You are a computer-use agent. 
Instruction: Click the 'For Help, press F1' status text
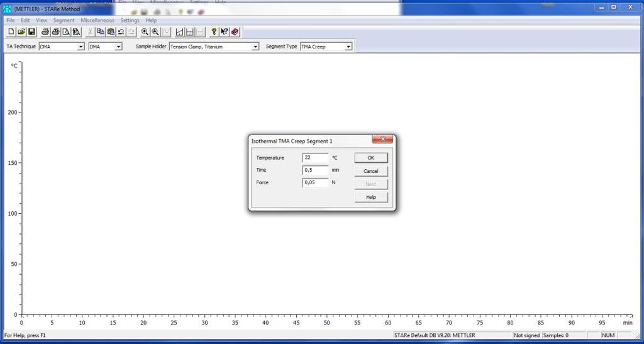pyautogui.click(x=25, y=335)
